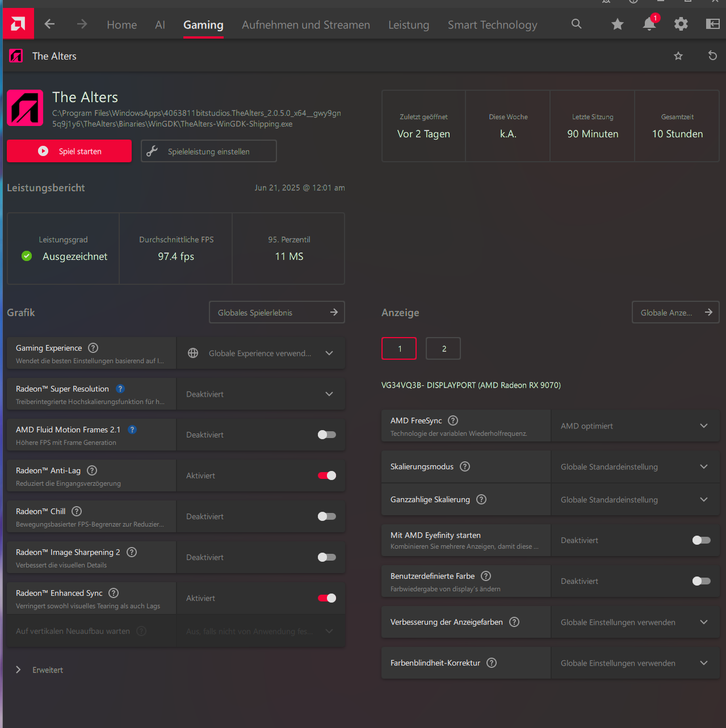Open Gaming Experience dropdown
Image resolution: width=726 pixels, height=728 pixels.
click(x=261, y=353)
